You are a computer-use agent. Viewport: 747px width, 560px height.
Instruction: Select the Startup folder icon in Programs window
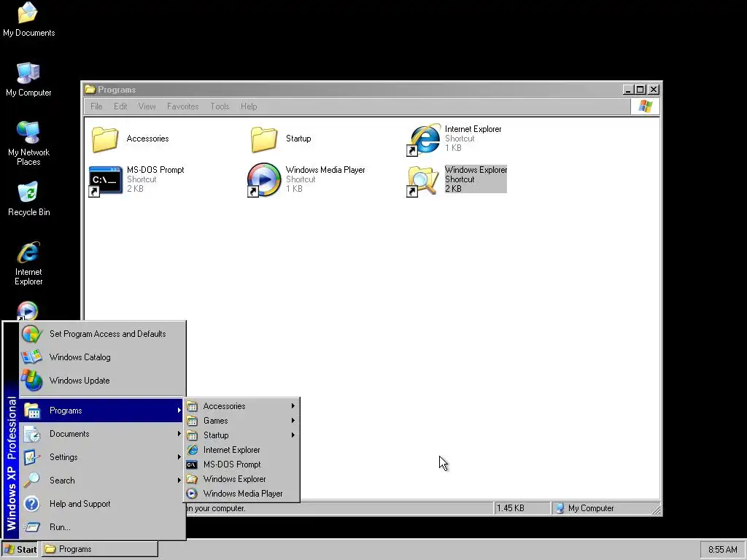264,139
